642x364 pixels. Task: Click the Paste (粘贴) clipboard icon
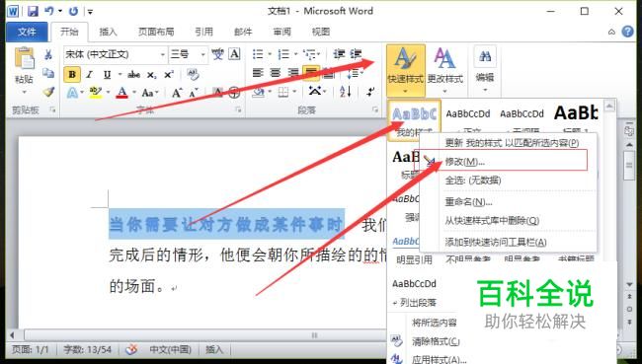pyautogui.click(x=24, y=58)
